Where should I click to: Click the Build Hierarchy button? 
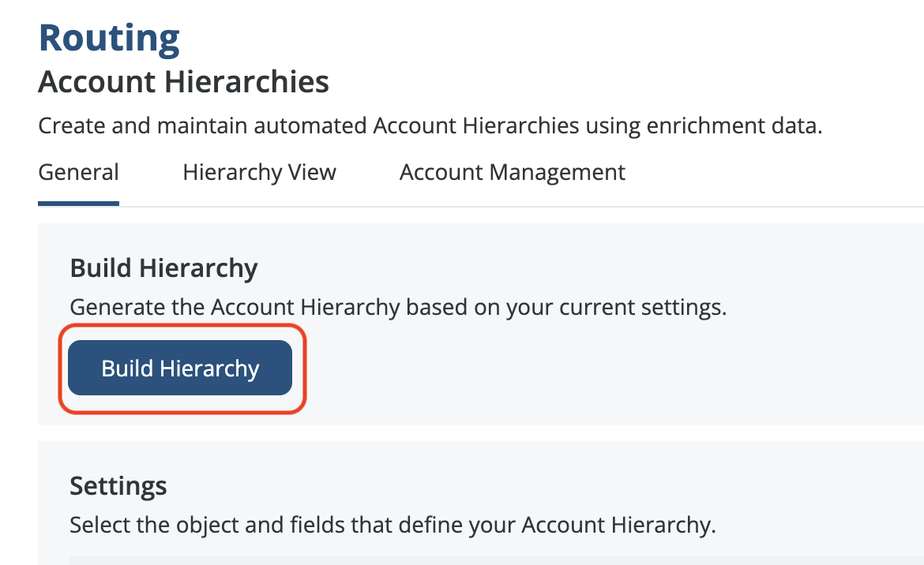point(180,368)
